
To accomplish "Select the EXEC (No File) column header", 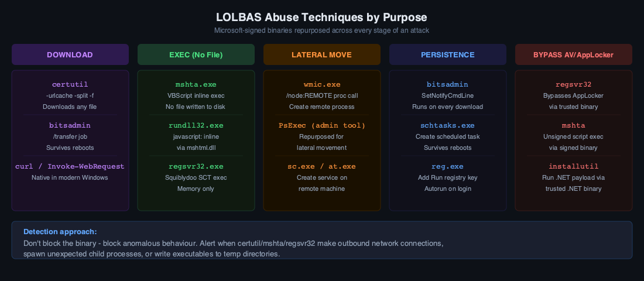I will tap(196, 54).
